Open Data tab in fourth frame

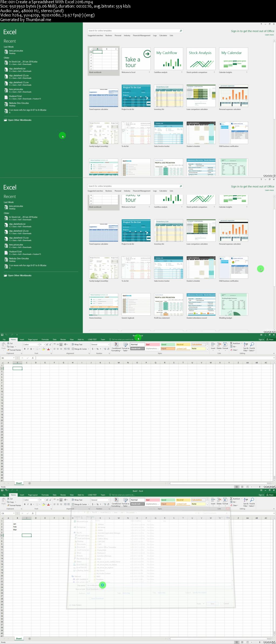[54, 495]
